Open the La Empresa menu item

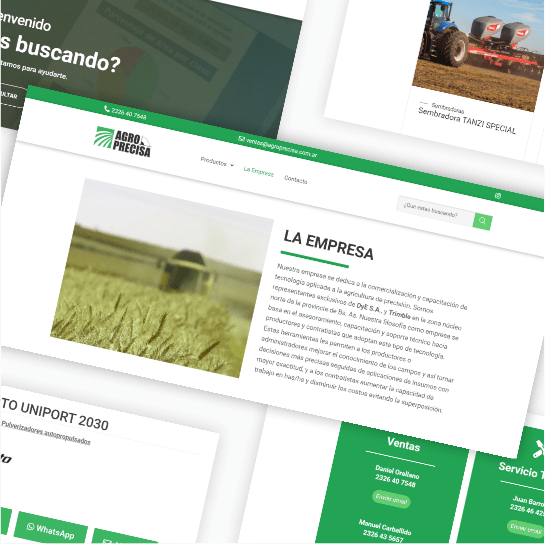[259, 171]
